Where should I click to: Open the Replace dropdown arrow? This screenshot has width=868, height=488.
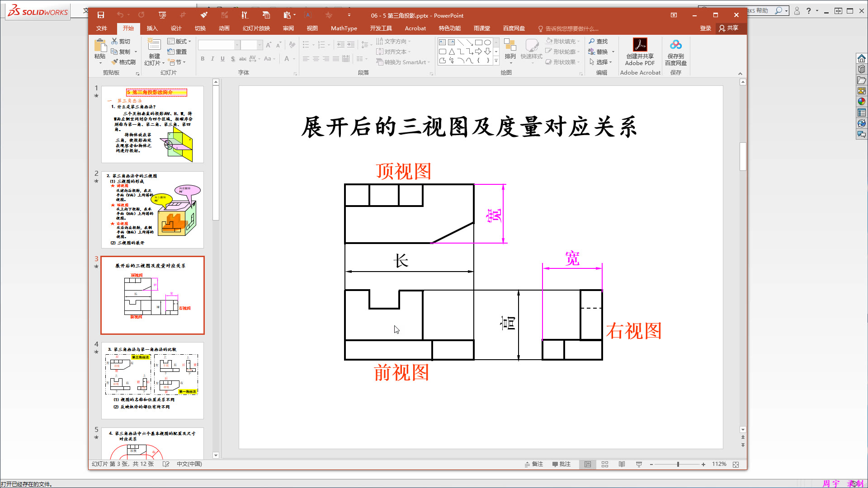613,52
